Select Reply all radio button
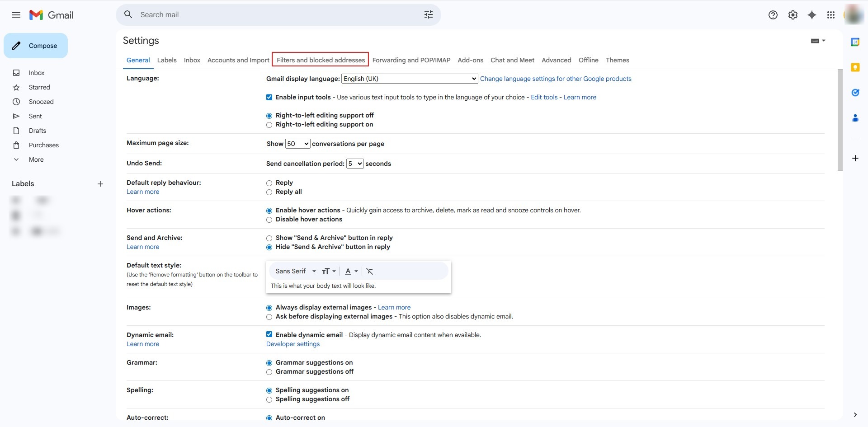 pos(269,192)
